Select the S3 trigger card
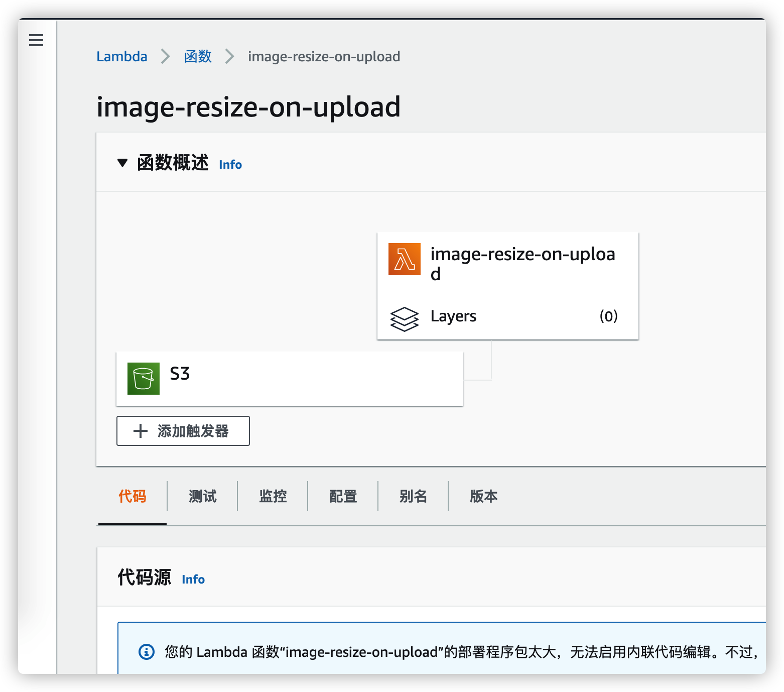 290,379
